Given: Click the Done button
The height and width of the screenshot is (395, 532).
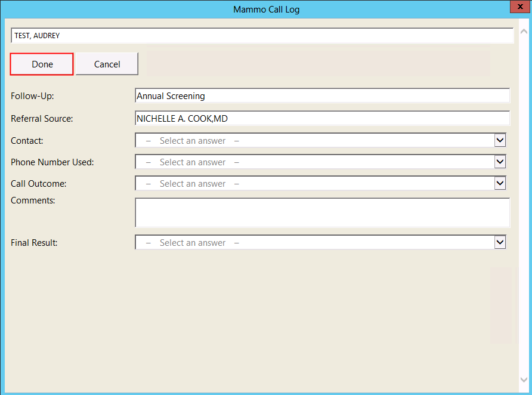Looking at the screenshot, I should [x=42, y=64].
